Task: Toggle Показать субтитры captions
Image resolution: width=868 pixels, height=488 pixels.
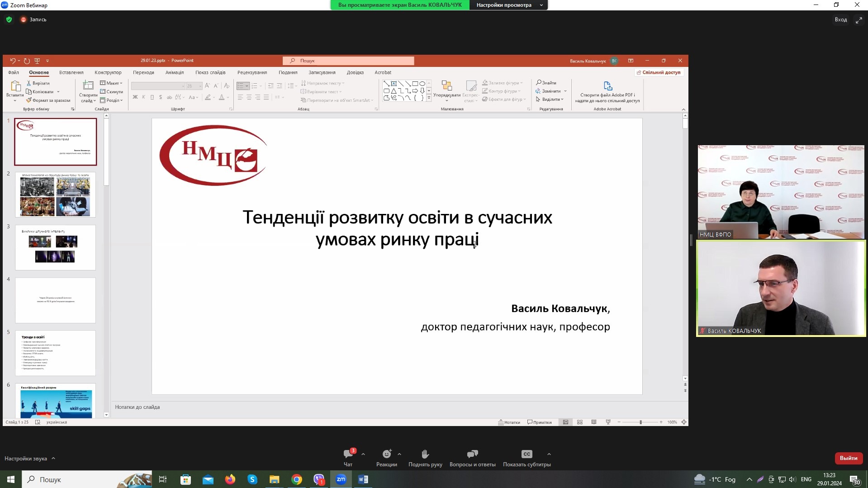Action: [x=526, y=455]
